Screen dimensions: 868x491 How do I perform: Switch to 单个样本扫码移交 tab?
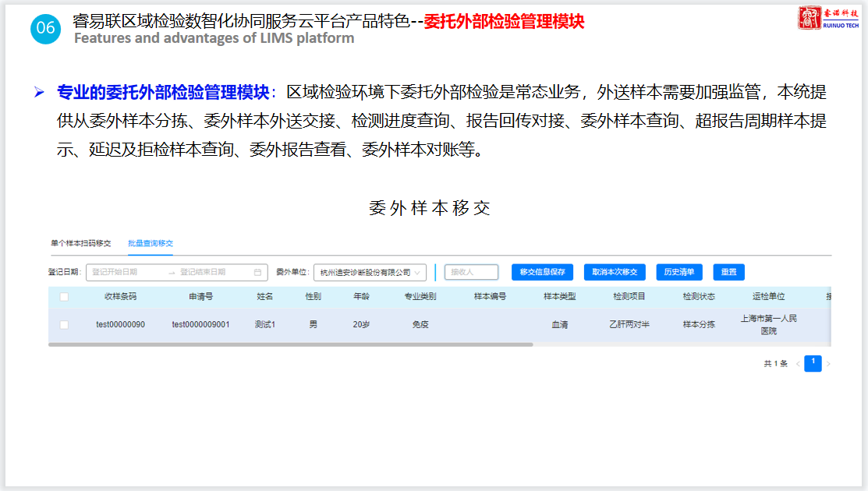pyautogui.click(x=80, y=243)
